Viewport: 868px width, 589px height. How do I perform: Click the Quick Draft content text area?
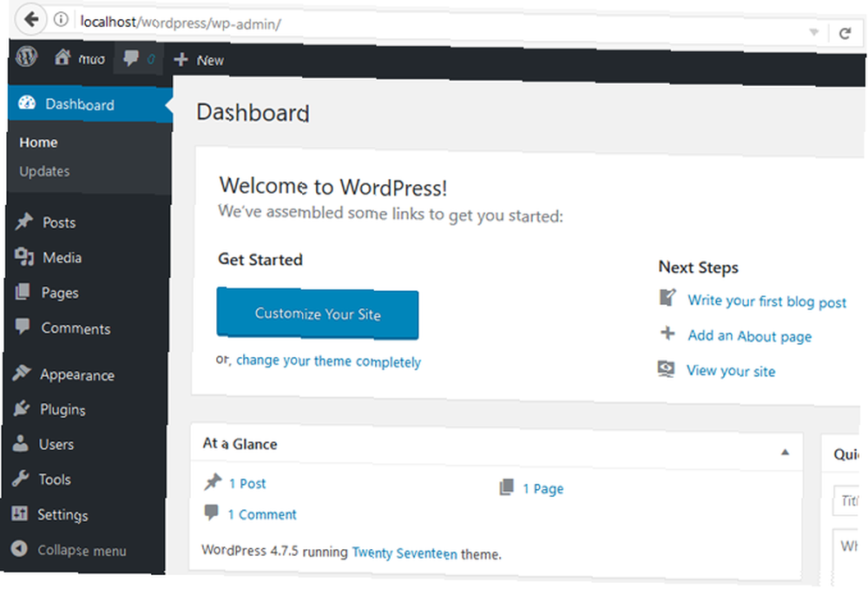(x=847, y=557)
